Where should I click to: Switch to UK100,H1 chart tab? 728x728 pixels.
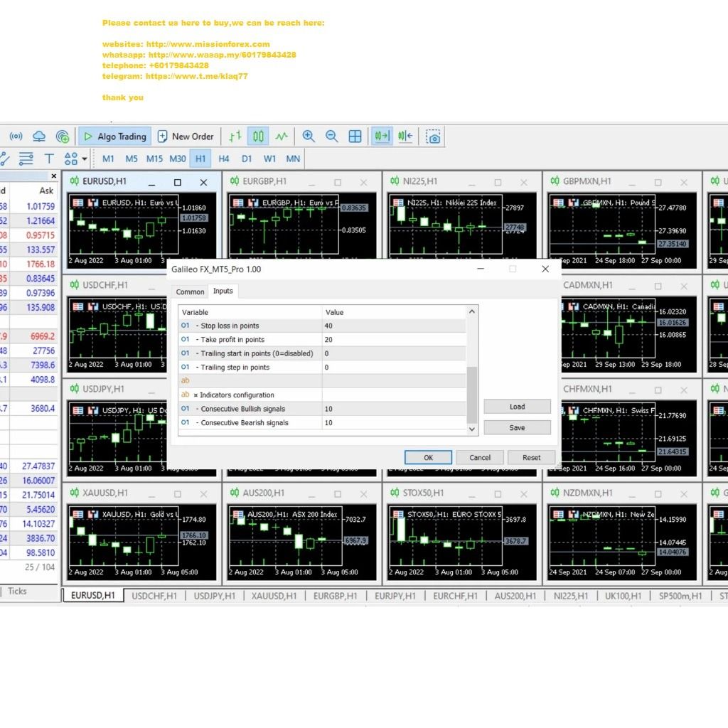[x=623, y=596]
